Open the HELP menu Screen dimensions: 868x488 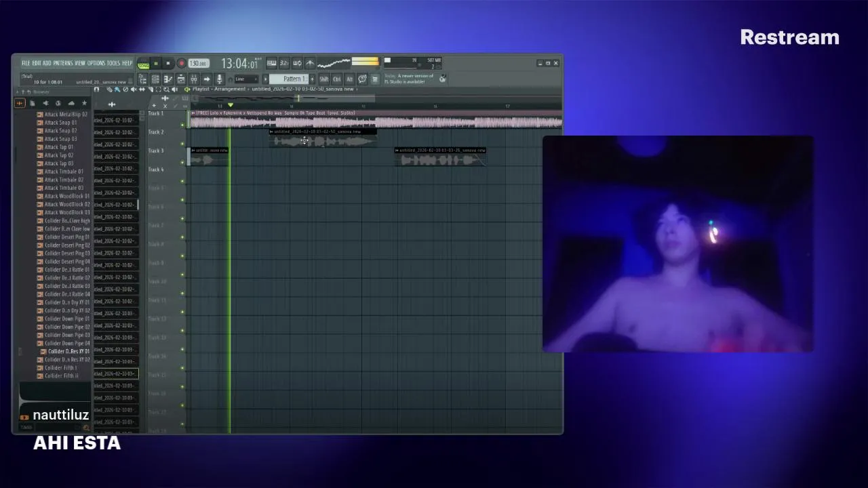coord(127,63)
